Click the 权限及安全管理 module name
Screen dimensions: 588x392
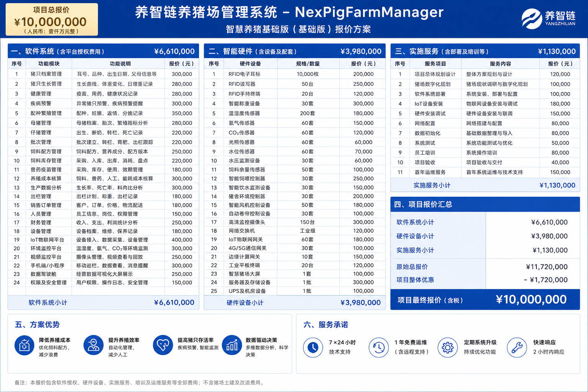[x=49, y=283]
